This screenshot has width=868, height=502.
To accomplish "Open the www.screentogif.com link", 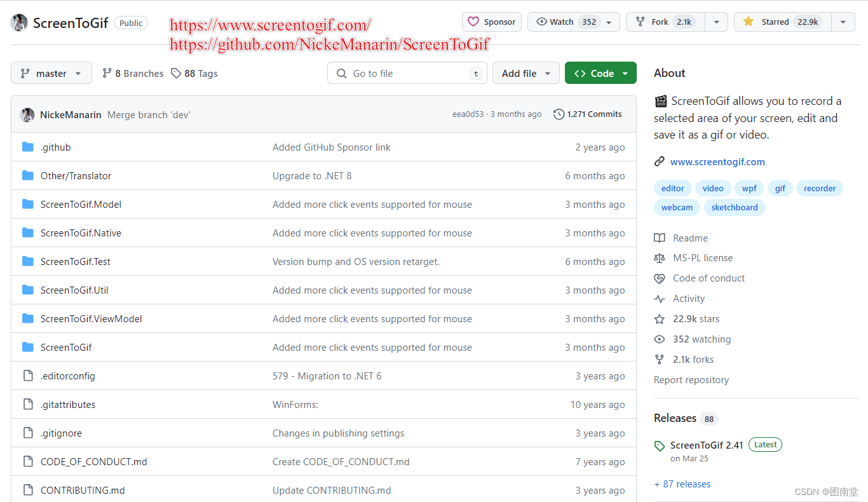I will [x=717, y=161].
